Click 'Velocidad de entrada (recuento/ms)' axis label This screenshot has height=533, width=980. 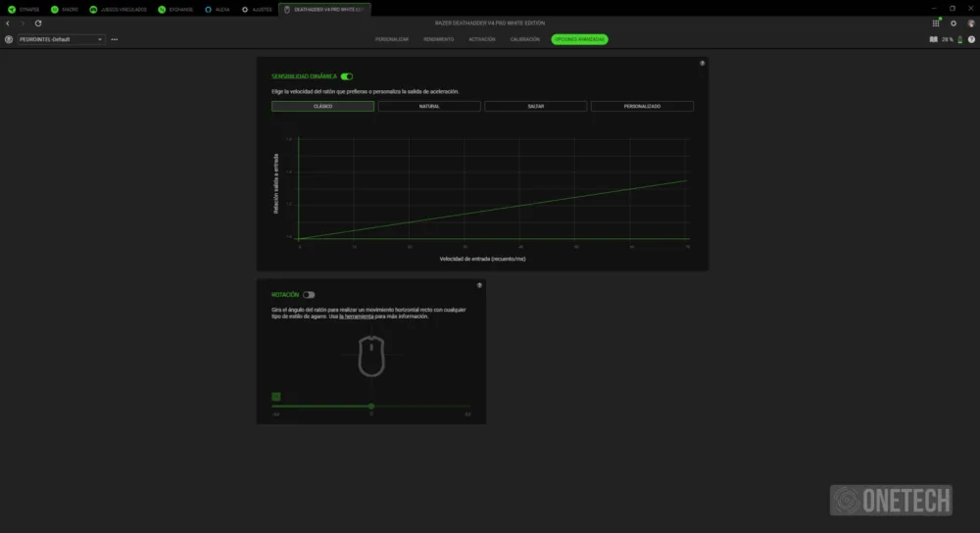pos(482,259)
